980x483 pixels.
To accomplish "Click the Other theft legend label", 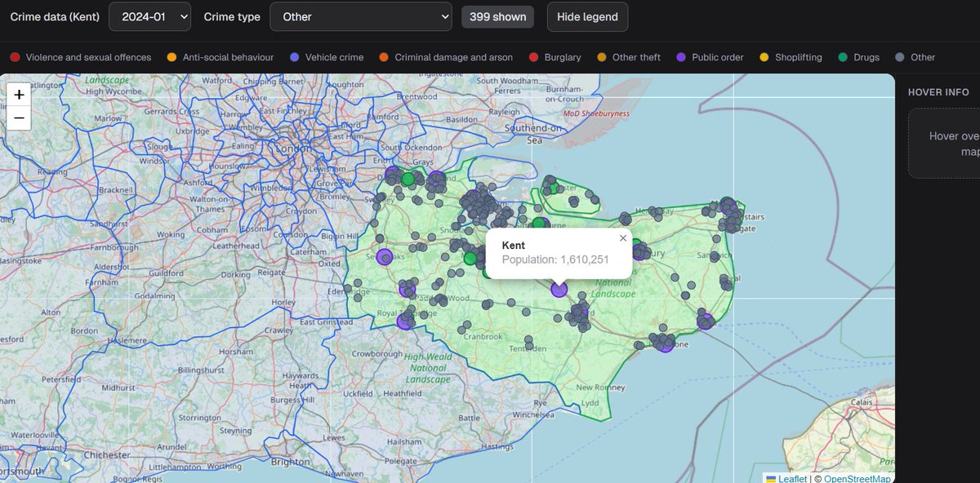I will point(636,57).
